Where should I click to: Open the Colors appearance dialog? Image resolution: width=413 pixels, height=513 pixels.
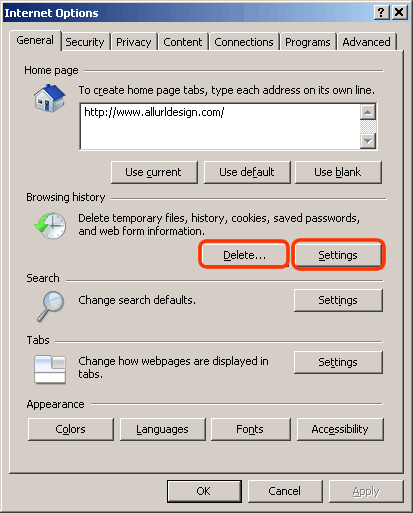click(x=71, y=429)
